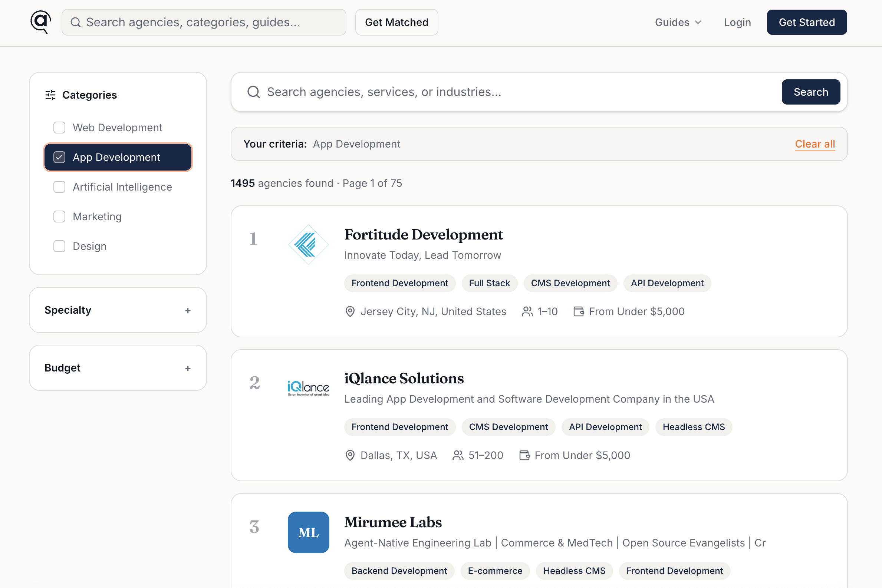The height and width of the screenshot is (588, 882).
Task: Click the Get Started button
Action: pyautogui.click(x=807, y=23)
